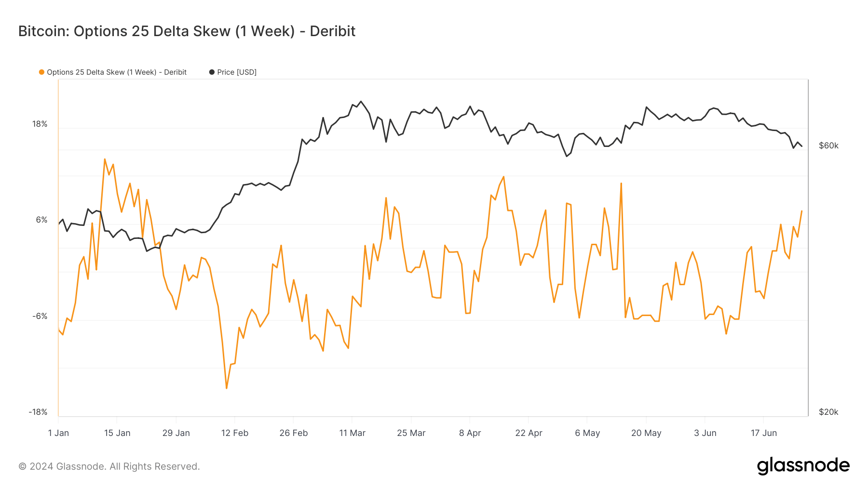Click the orange Options 25 Delta Skew legend dot
Viewport: 868px width, 488px height.
(41, 72)
